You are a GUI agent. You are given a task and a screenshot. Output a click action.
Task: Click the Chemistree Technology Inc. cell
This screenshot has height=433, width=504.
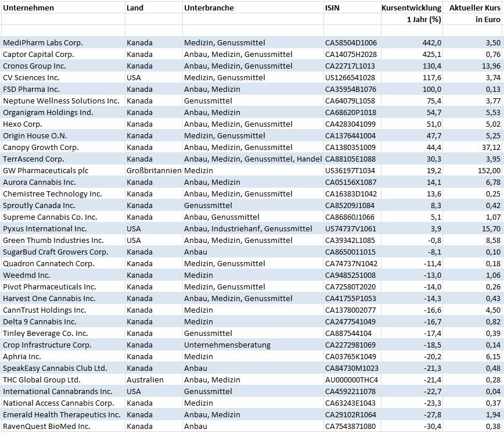[63, 194]
